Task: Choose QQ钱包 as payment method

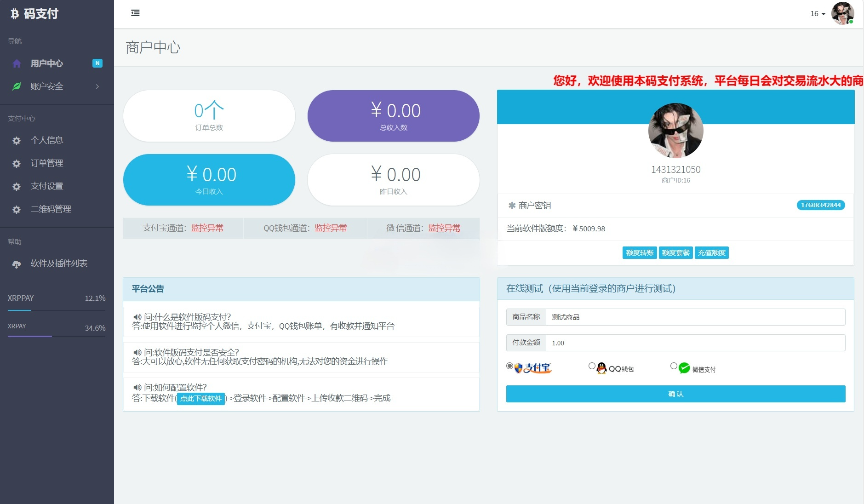Action: click(592, 366)
